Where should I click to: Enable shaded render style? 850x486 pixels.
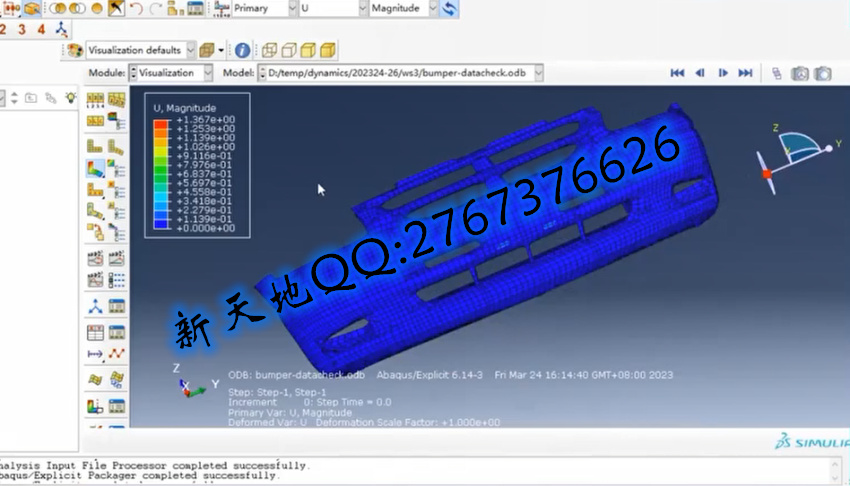click(x=327, y=50)
